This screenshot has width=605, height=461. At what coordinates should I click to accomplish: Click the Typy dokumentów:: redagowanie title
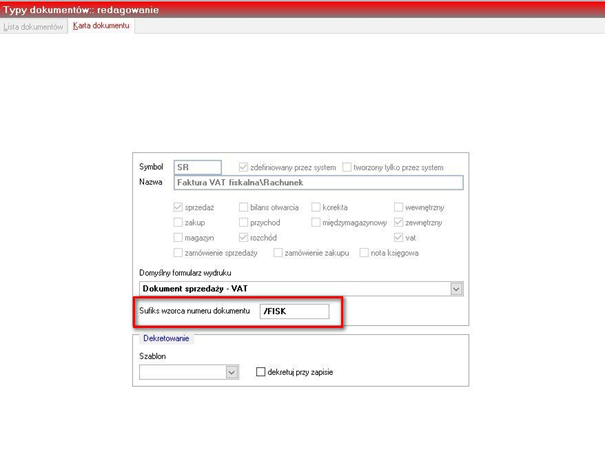[81, 10]
